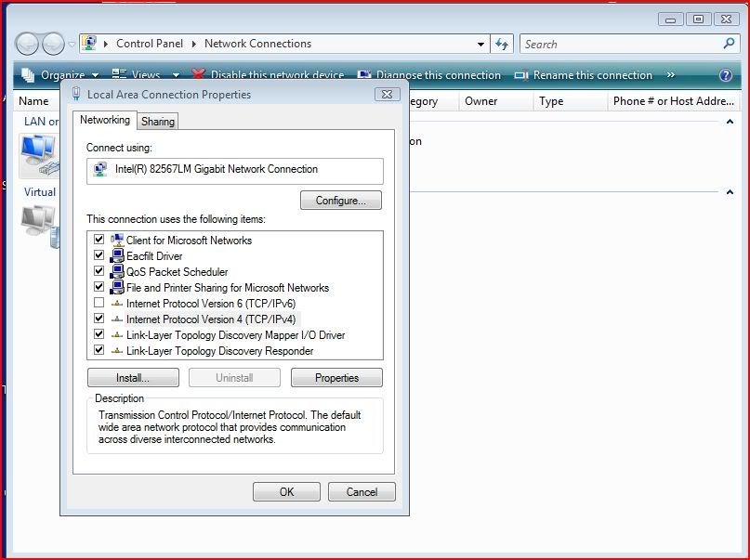Viewport: 750px width, 560px height.
Task: Uncheck Link-Layer Topology Discovery Responder checkbox
Action: tap(99, 350)
